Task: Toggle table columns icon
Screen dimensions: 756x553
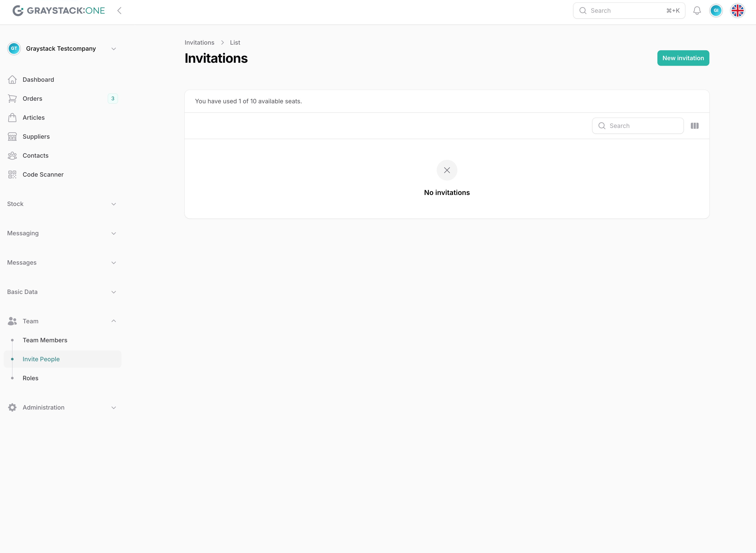Action: click(694, 126)
